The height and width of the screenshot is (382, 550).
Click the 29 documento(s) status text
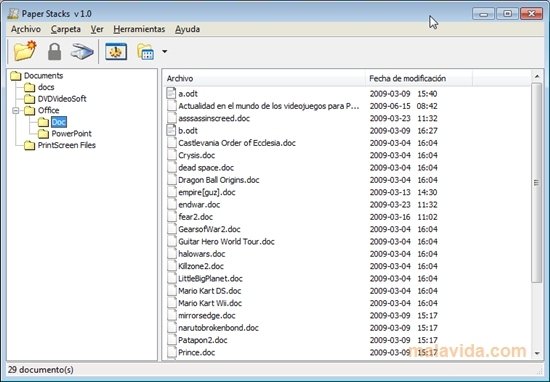41,370
